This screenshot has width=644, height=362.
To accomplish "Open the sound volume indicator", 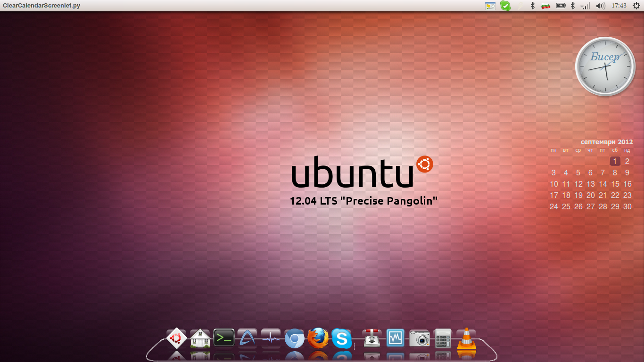I will [x=600, y=6].
